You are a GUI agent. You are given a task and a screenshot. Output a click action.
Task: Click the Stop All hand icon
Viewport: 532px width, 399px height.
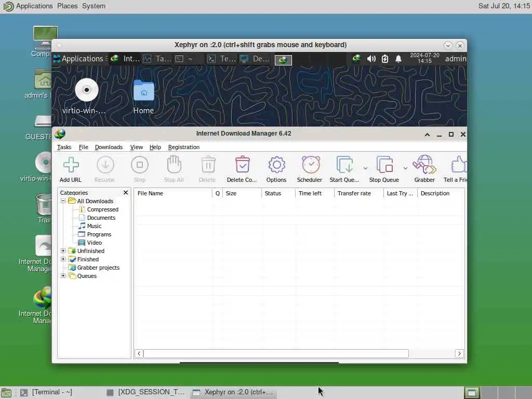click(x=174, y=165)
